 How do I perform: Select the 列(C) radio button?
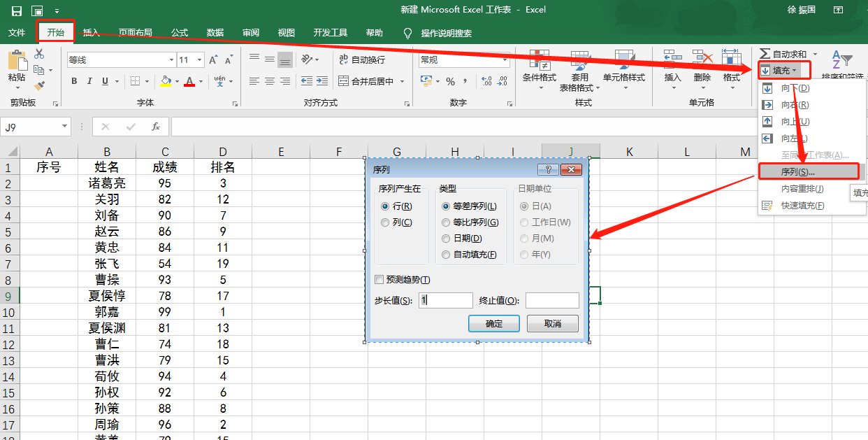[385, 222]
